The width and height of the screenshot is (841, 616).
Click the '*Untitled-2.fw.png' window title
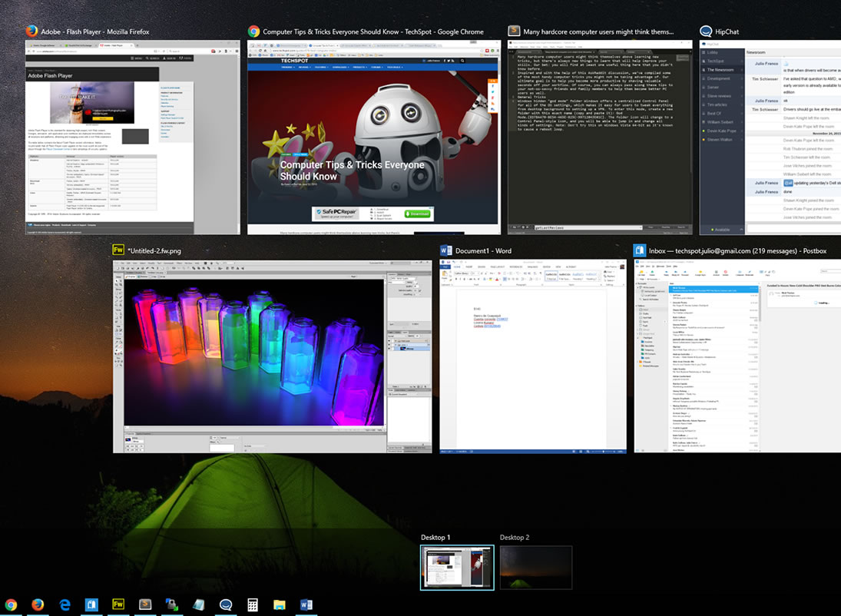pos(154,250)
